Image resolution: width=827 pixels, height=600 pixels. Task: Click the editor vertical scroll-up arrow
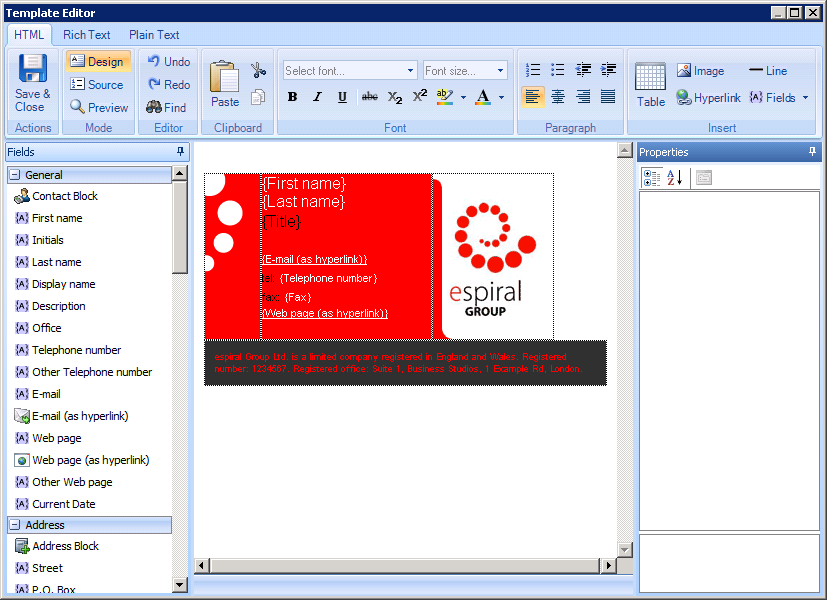[x=624, y=150]
